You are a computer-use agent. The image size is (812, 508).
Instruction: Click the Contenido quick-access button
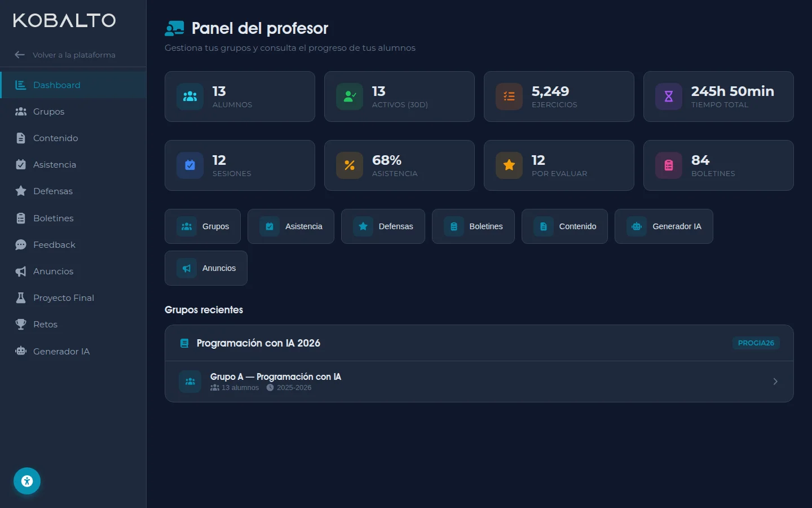pyautogui.click(x=564, y=226)
